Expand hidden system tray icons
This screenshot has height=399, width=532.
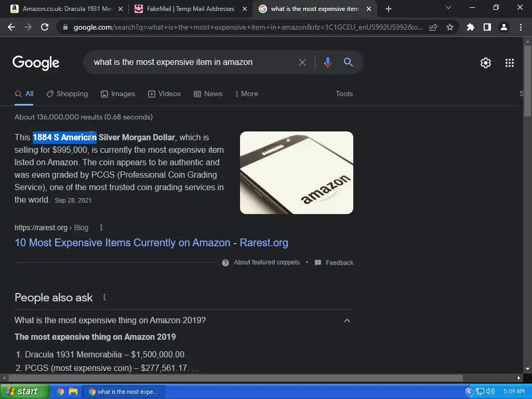tap(469, 392)
